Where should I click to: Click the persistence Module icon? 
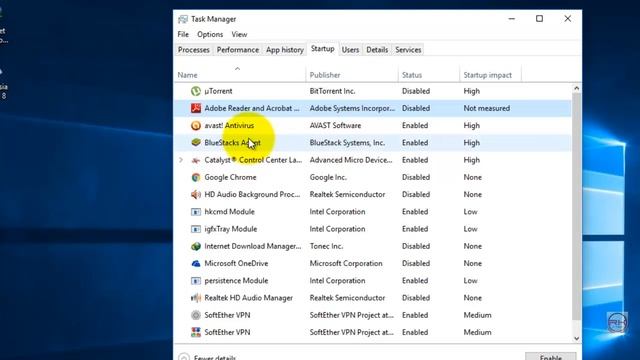click(x=196, y=281)
